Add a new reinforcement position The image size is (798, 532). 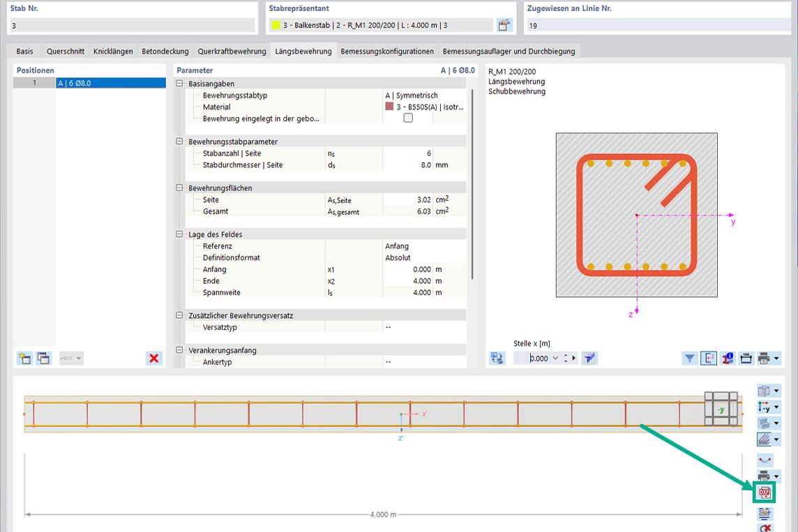click(24, 358)
